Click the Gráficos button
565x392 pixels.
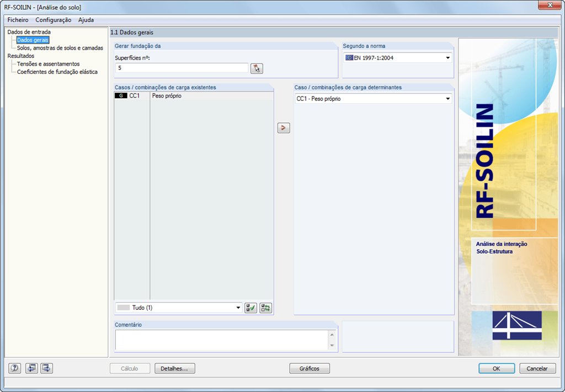[310, 368]
